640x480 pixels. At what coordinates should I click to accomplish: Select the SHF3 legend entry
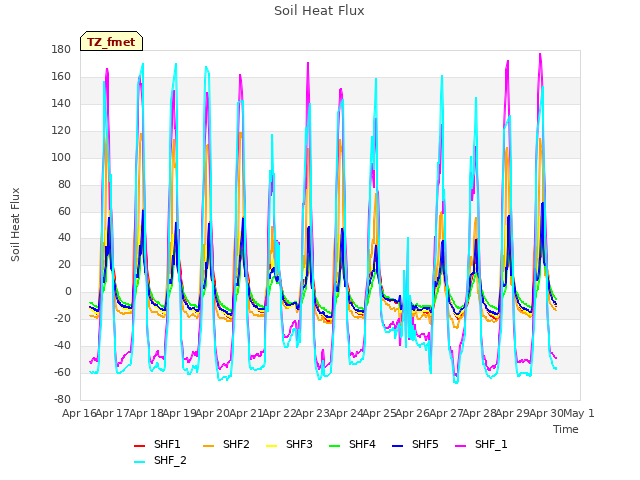tap(289, 444)
